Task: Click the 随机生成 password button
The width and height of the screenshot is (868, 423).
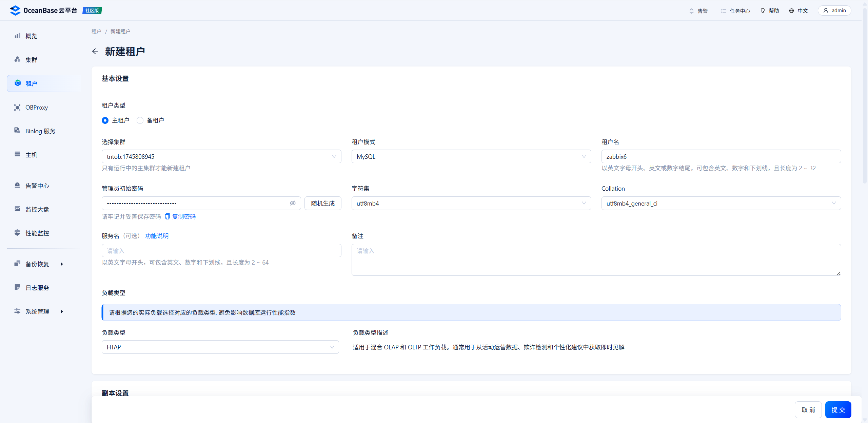Action: click(322, 203)
